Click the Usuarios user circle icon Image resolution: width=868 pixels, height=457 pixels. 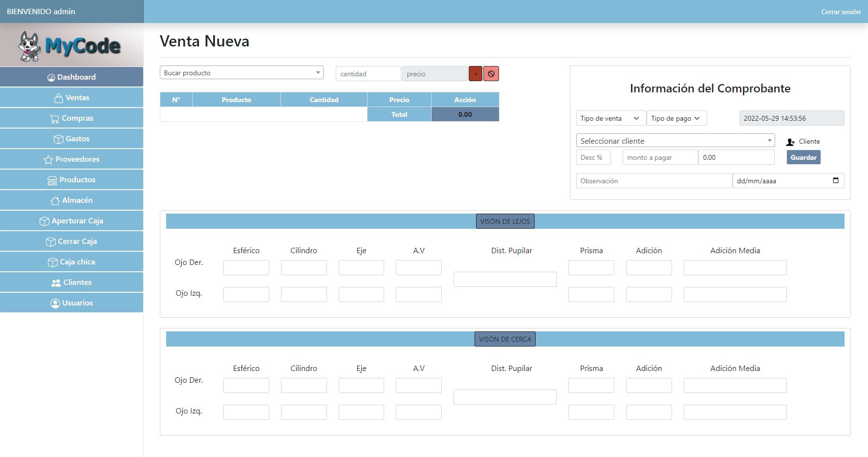(x=55, y=303)
